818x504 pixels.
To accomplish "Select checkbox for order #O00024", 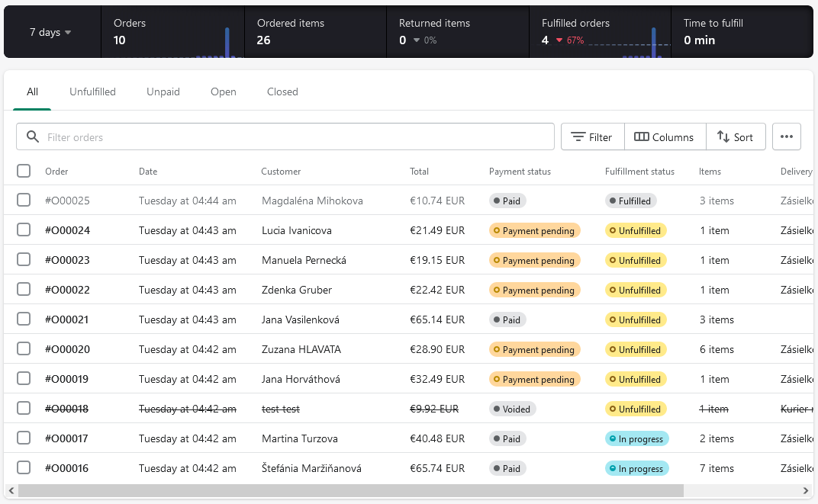I will (x=24, y=230).
